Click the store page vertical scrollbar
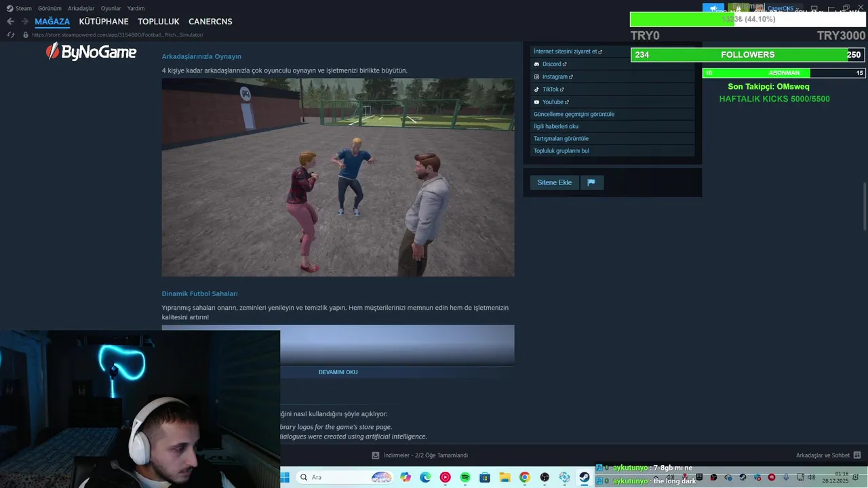This screenshot has height=488, width=868. click(x=864, y=207)
